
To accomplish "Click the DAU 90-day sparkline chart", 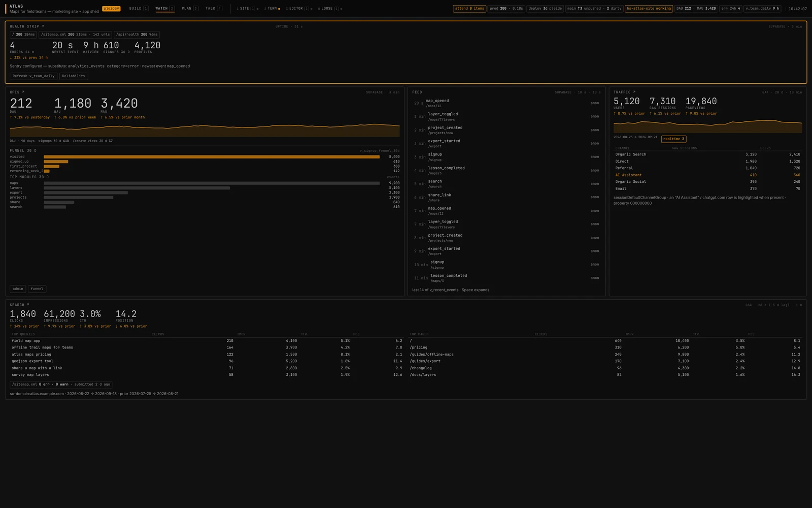I will (205, 130).
